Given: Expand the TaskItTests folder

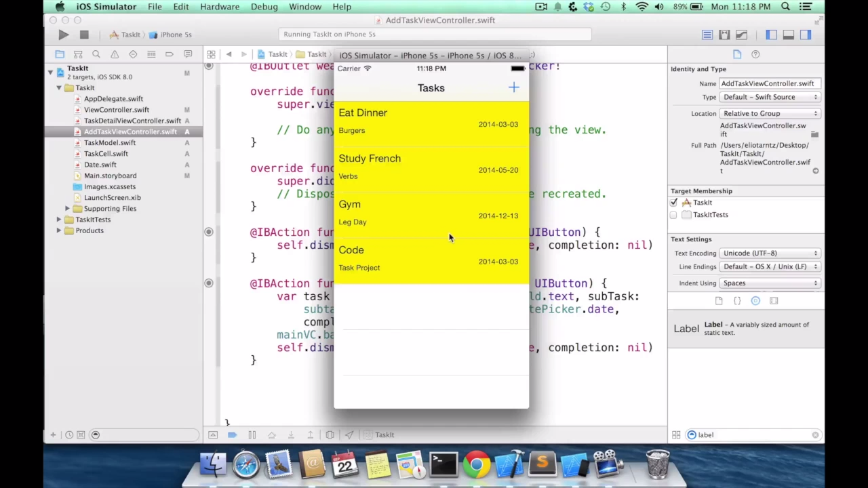Looking at the screenshot, I should pyautogui.click(x=59, y=220).
